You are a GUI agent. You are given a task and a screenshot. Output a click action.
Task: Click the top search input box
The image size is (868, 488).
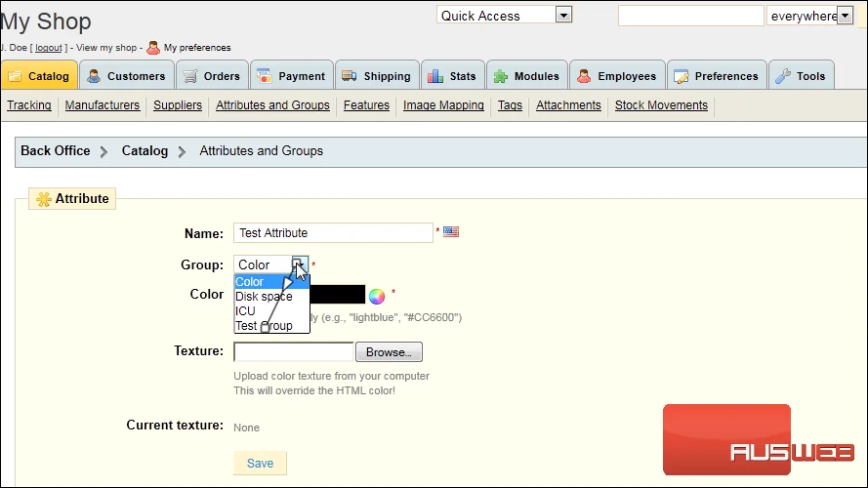point(691,16)
